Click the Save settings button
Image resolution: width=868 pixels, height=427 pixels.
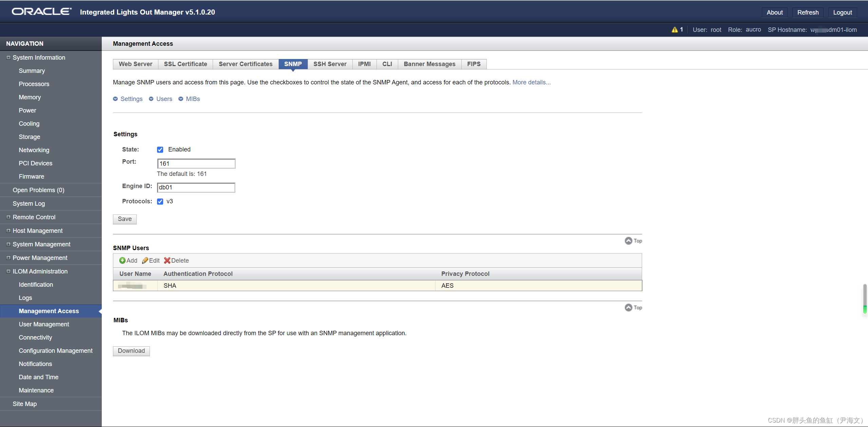(124, 219)
